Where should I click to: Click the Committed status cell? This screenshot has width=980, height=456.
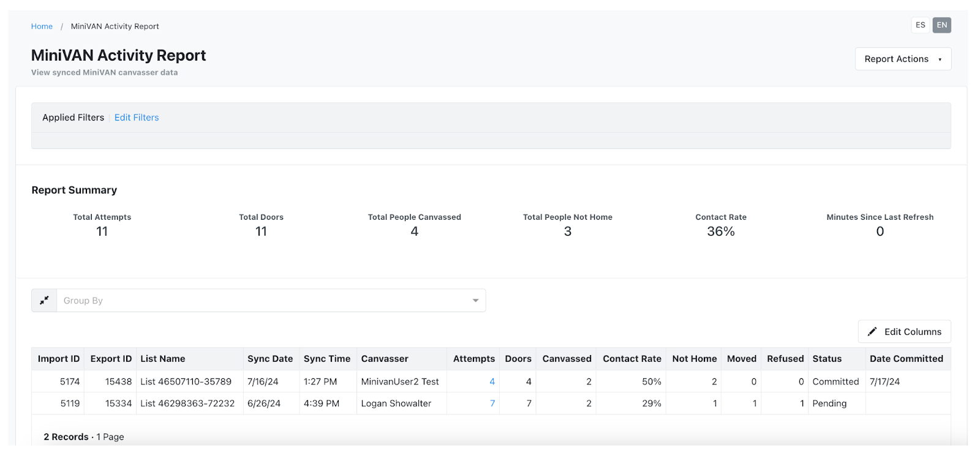point(835,381)
